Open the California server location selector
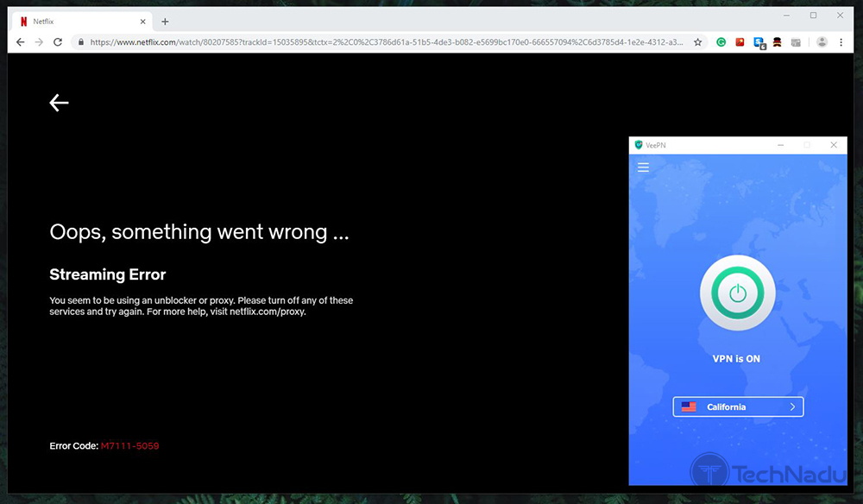 738,406
